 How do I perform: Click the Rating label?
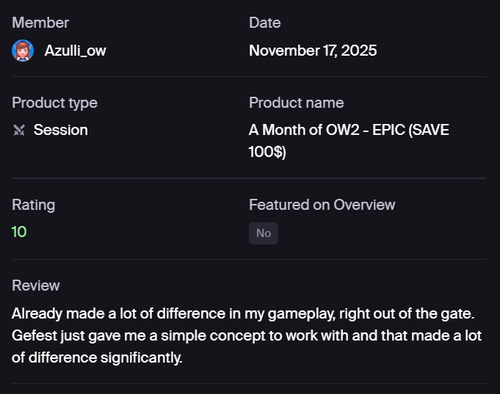point(33,205)
